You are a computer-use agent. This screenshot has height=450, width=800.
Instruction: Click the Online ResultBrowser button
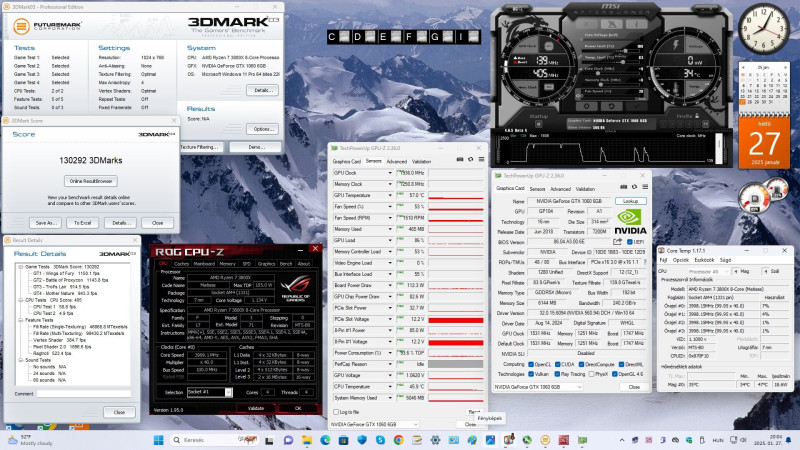coord(91,181)
